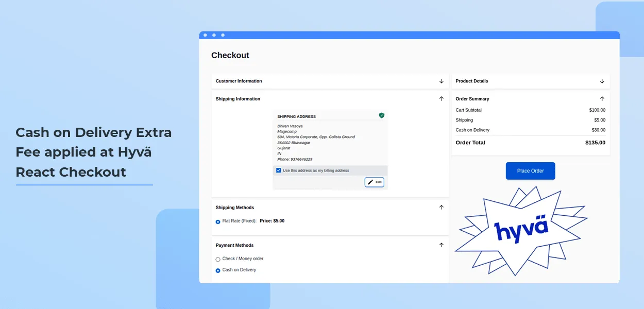Click the Order Total $135.00 amount
This screenshot has width=644, height=309.
click(x=595, y=143)
